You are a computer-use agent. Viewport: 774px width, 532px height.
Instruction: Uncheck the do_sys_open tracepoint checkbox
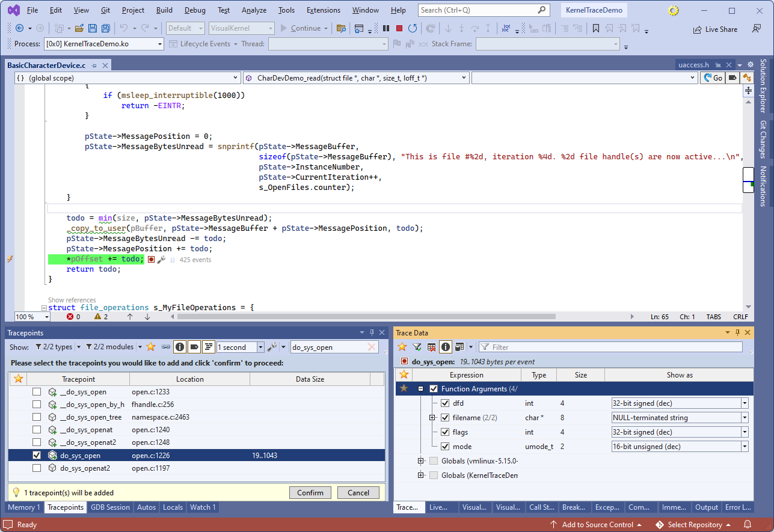[x=37, y=456]
